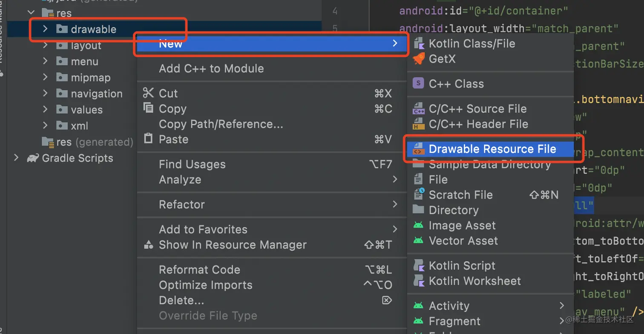Click the Kotlin Class/File icon
This screenshot has width=644, height=334.
[x=419, y=43]
